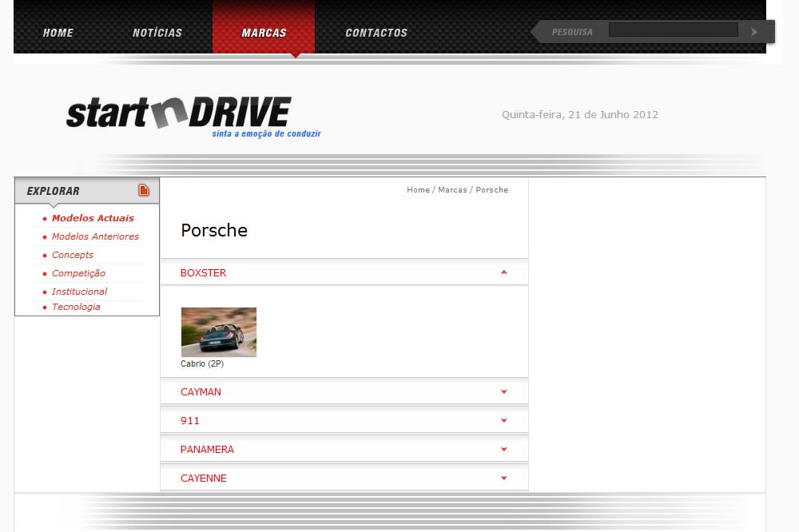The width and height of the screenshot is (799, 532).
Task: Open the Home menu item
Action: click(58, 33)
